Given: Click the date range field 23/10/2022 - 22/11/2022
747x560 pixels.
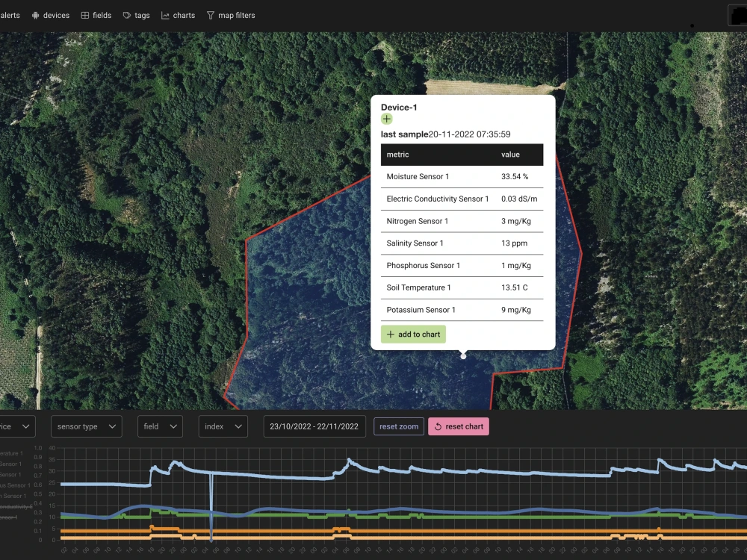Looking at the screenshot, I should point(314,426).
